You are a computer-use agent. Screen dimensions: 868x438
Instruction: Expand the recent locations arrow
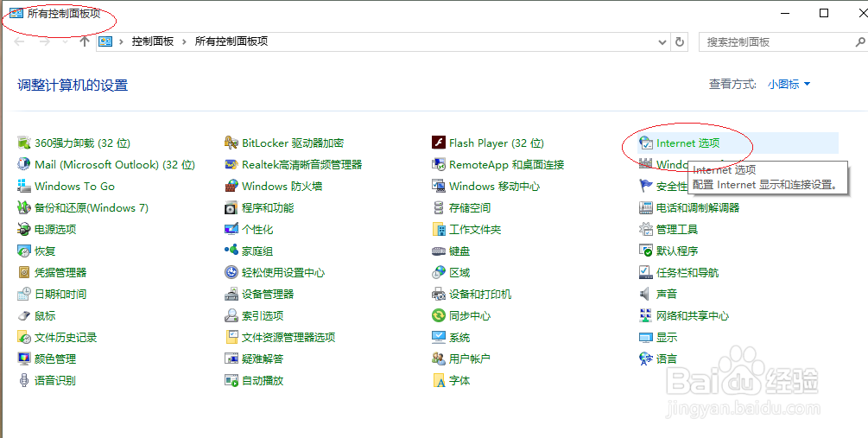click(x=66, y=42)
